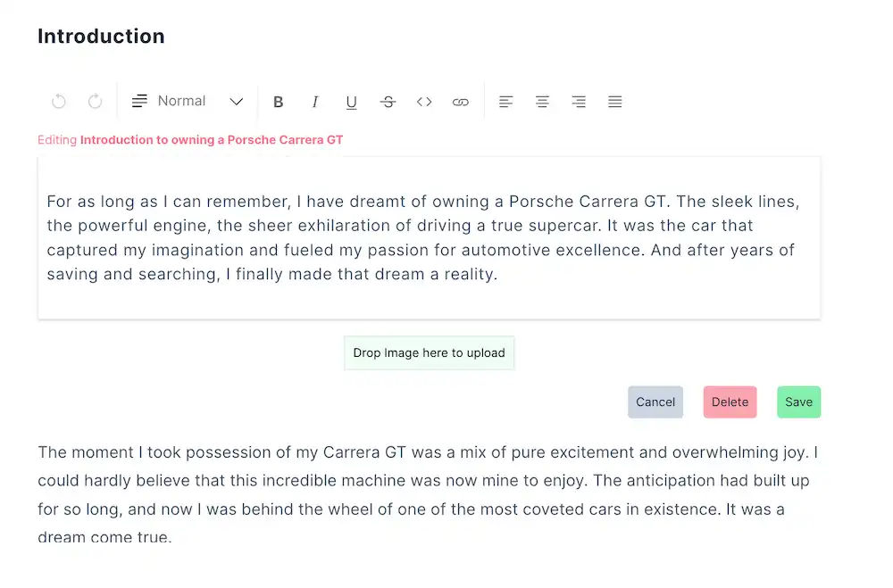The height and width of the screenshot is (588, 893).
Task: Open the Normal text style dropdown
Action: click(188, 102)
